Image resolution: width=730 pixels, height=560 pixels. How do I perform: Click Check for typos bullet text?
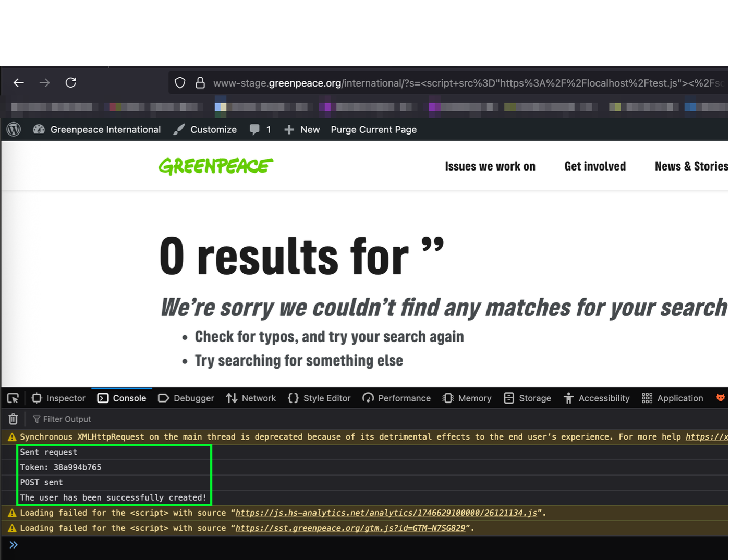pos(329,337)
